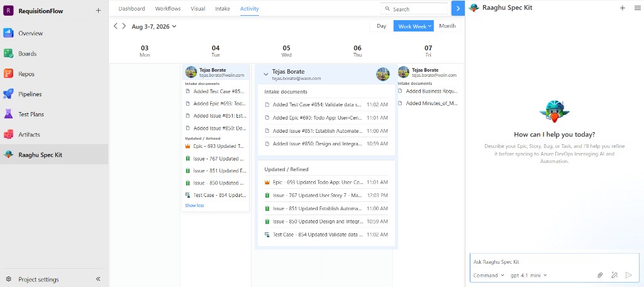Click the Ask Raaghu Spec Kit input
The width and height of the screenshot is (644, 287).
pyautogui.click(x=555, y=262)
